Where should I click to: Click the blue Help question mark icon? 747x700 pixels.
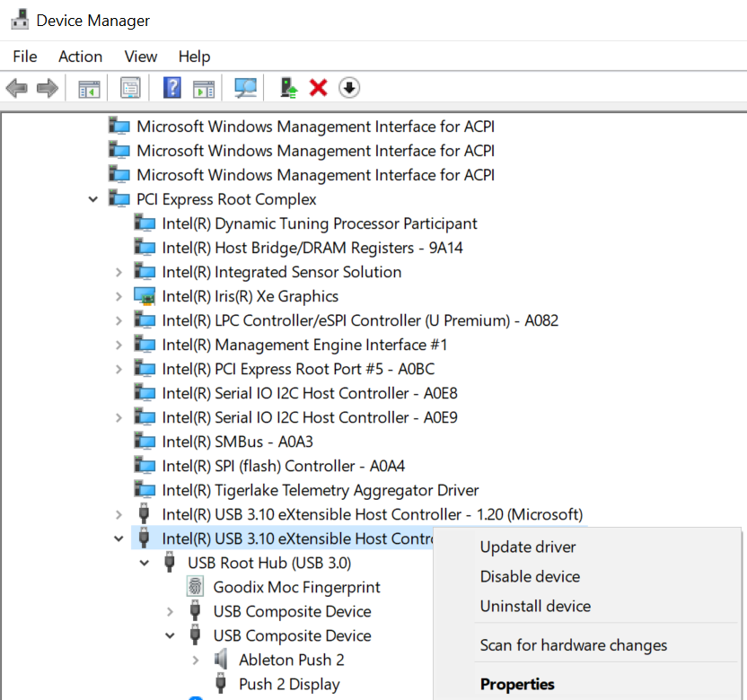click(172, 88)
